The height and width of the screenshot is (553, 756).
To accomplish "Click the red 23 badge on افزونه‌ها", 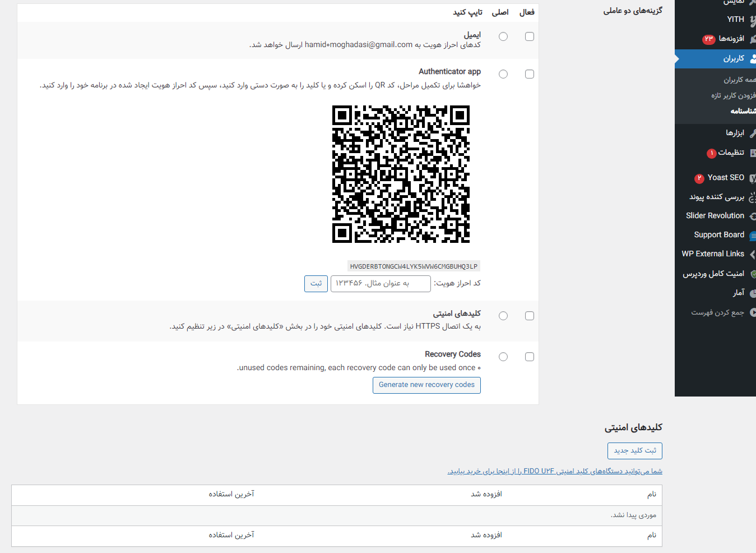I will pyautogui.click(x=709, y=39).
